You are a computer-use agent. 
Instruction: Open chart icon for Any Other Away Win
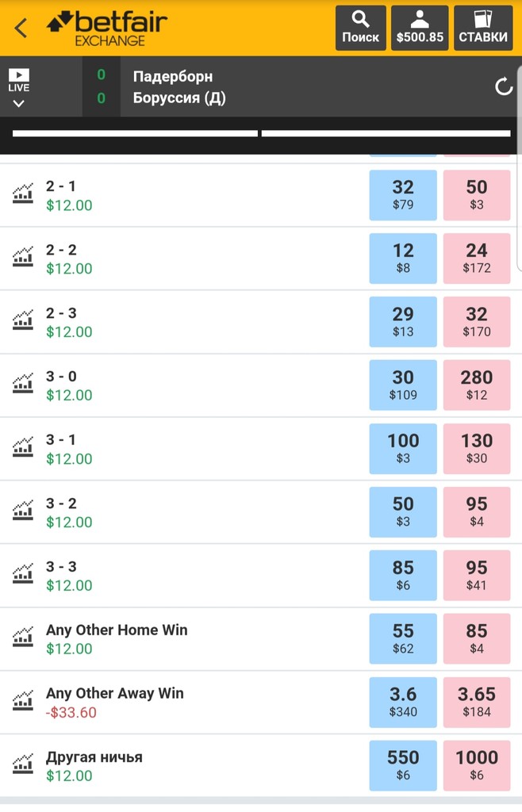coord(23,700)
